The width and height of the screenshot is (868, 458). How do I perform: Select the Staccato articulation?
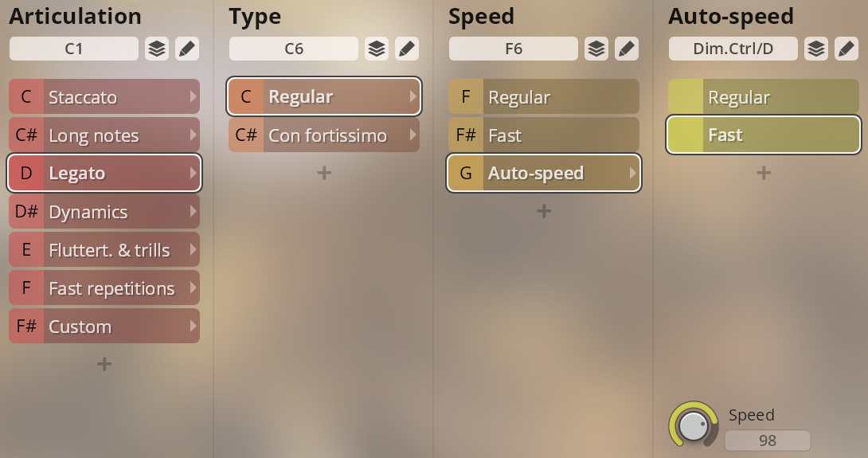[x=104, y=97]
